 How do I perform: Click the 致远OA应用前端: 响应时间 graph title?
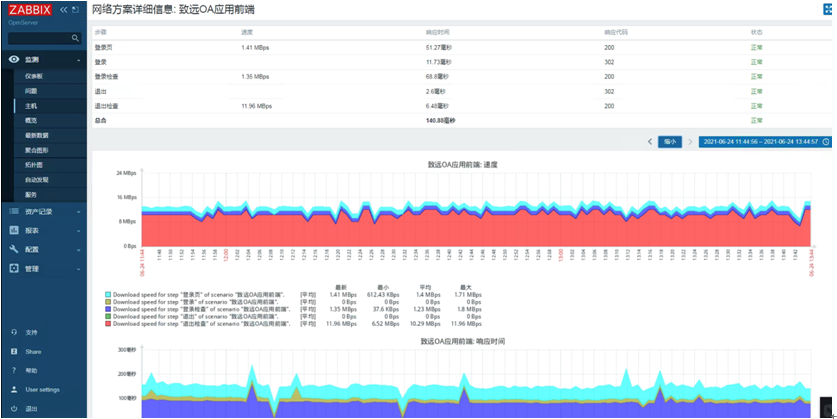[x=463, y=341]
